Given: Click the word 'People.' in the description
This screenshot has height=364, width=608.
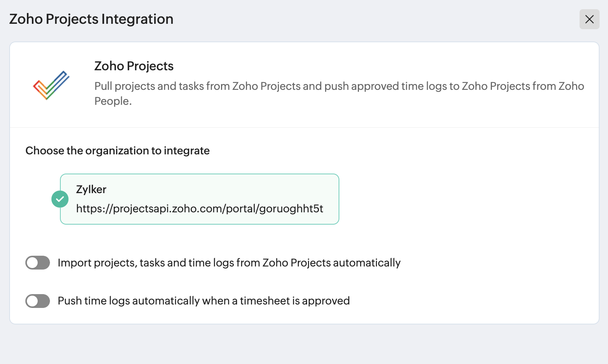Looking at the screenshot, I should click(113, 101).
